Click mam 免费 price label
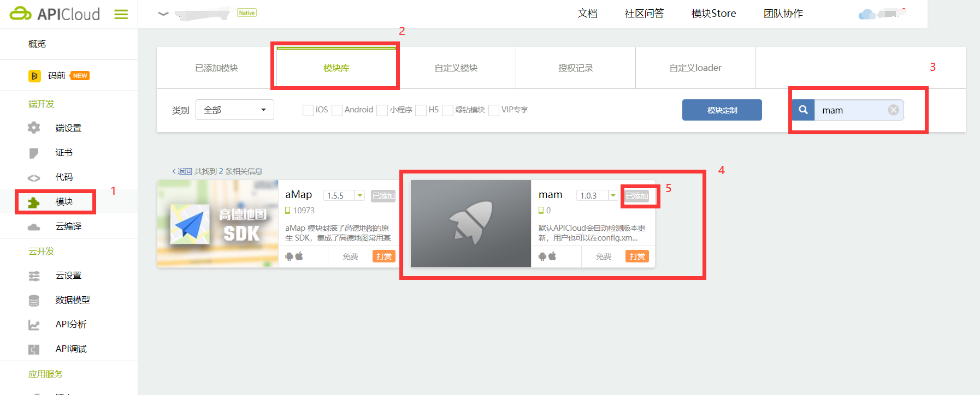This screenshot has height=395, width=980. [604, 256]
